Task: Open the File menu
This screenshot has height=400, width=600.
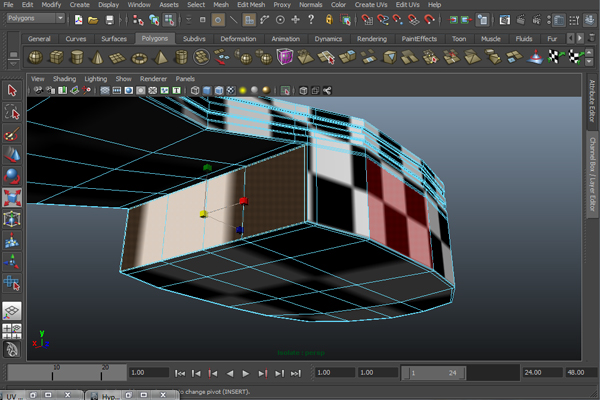Action: 8,5
